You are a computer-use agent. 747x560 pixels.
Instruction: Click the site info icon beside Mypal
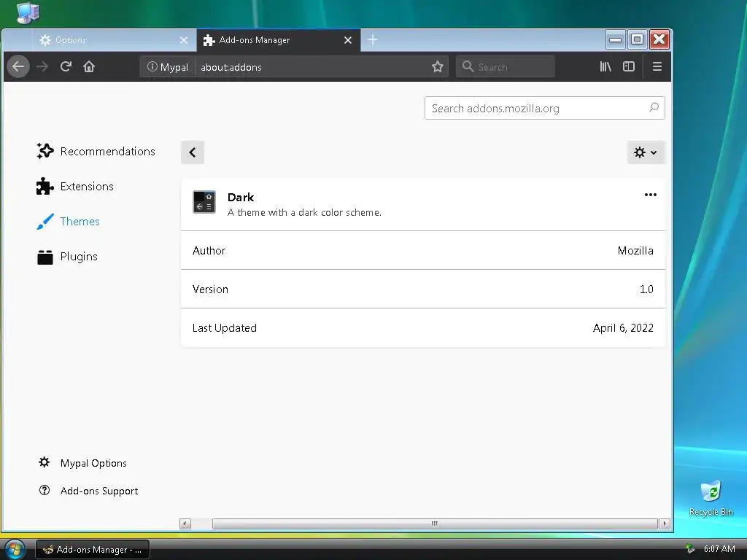point(152,66)
